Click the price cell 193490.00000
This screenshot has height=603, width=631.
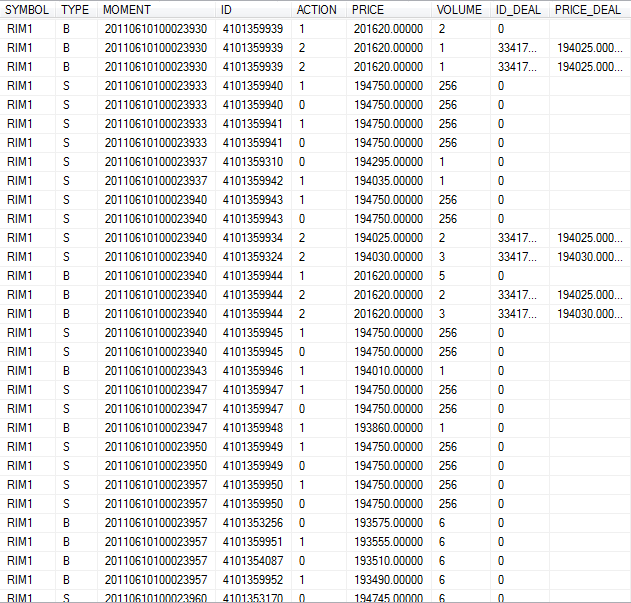click(388, 580)
